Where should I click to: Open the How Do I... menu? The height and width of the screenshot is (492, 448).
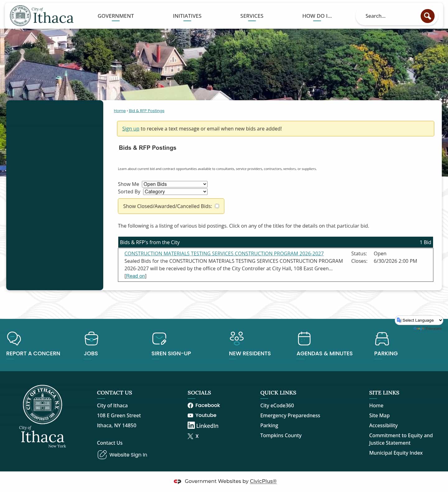[x=317, y=16]
